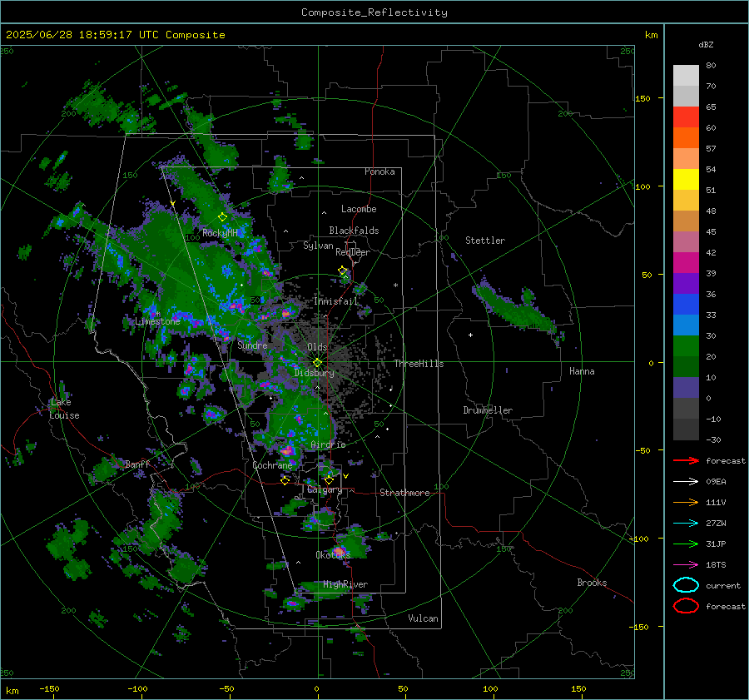Pick the slate purple 0-10 dBZ swatch
The width and height of the screenshot is (749, 700).
click(x=686, y=388)
